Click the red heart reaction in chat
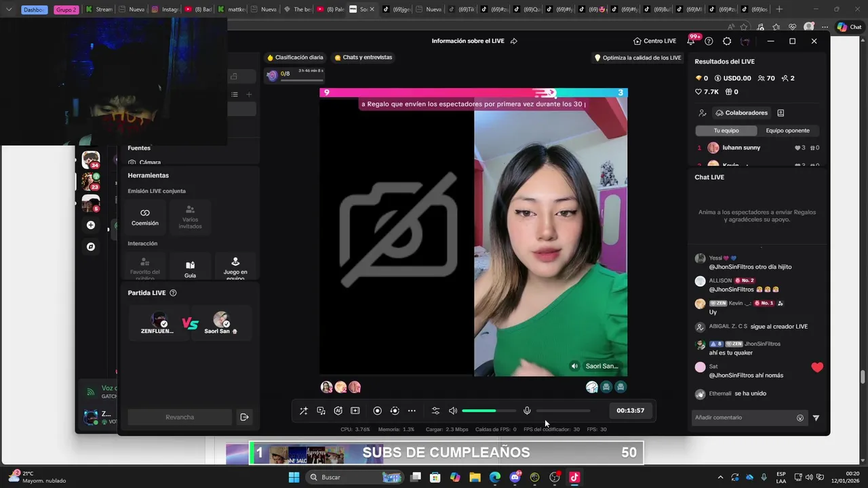 click(817, 367)
